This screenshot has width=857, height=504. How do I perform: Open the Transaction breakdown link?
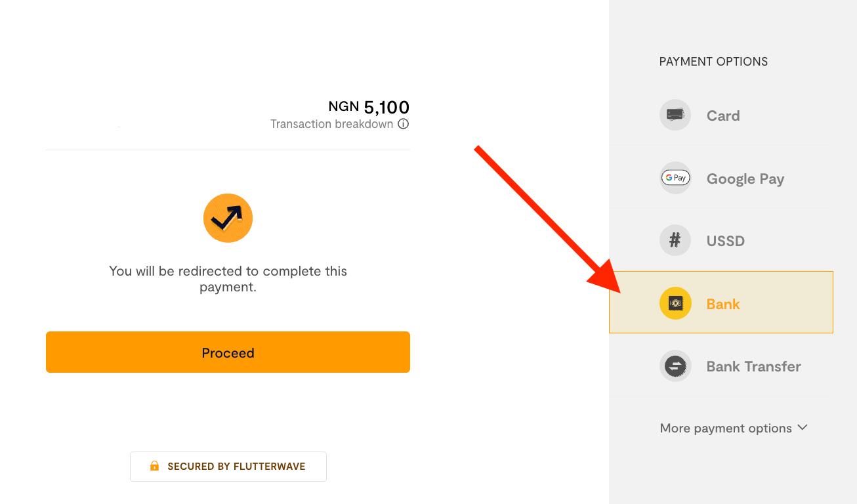click(x=331, y=124)
